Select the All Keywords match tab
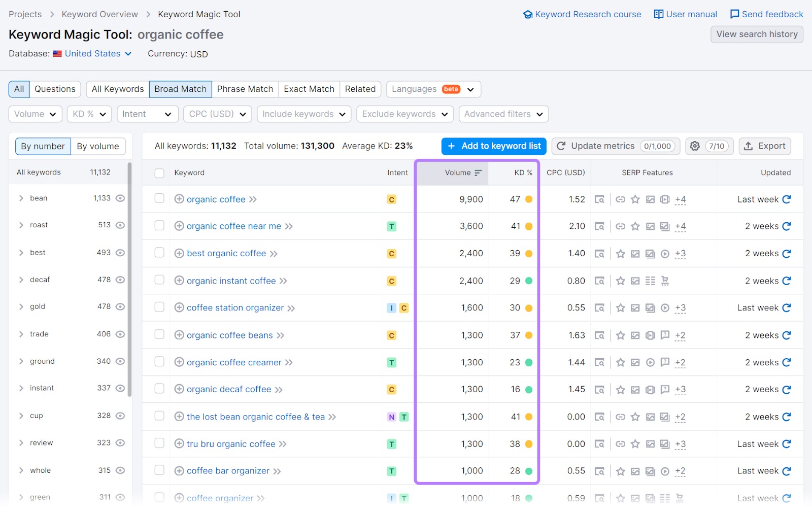Viewport: 812px width, 516px height. coord(118,89)
